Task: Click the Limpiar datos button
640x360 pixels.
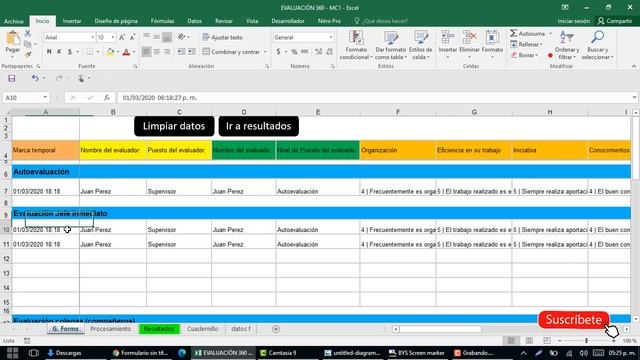Action: pos(174,126)
